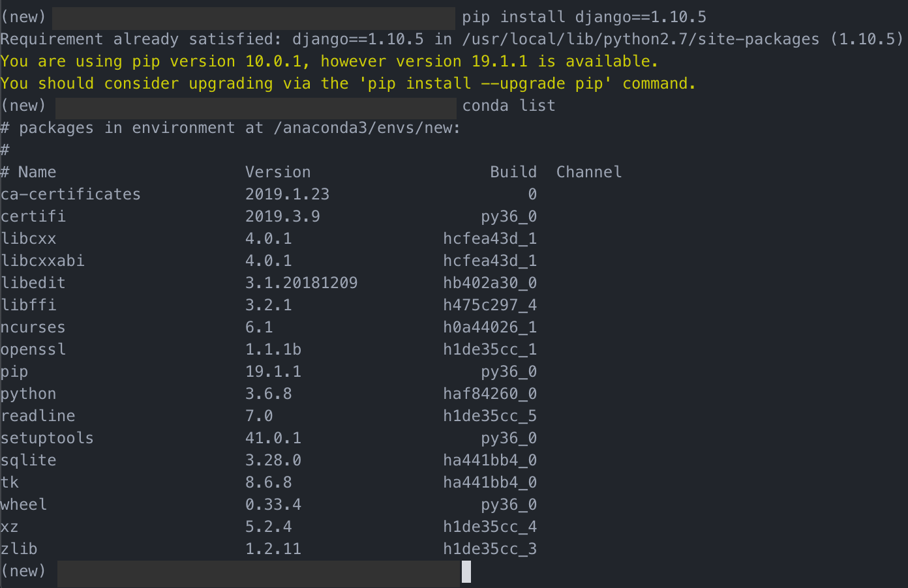Click the 'Channel' column header
This screenshot has width=908, height=588.
pyautogui.click(x=589, y=172)
